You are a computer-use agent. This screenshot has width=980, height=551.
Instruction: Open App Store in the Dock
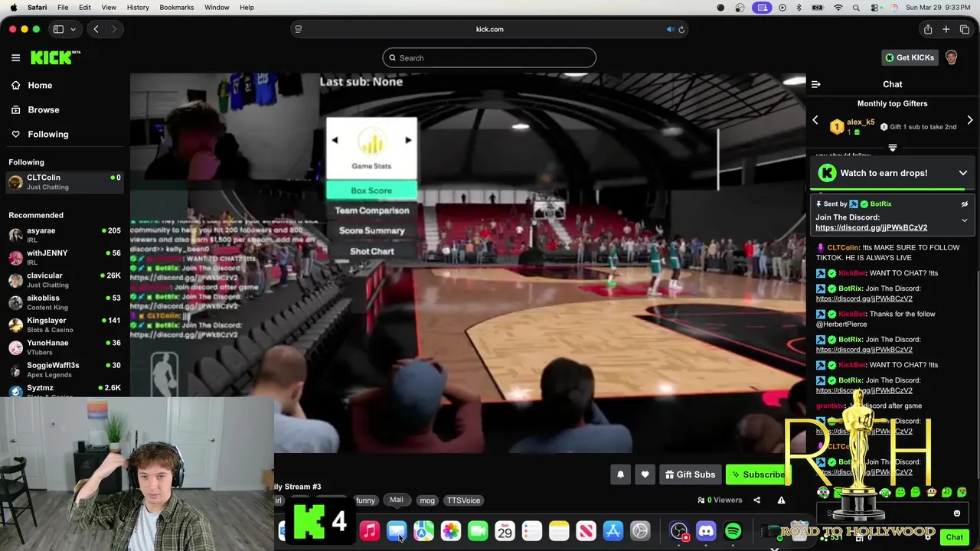(x=612, y=530)
